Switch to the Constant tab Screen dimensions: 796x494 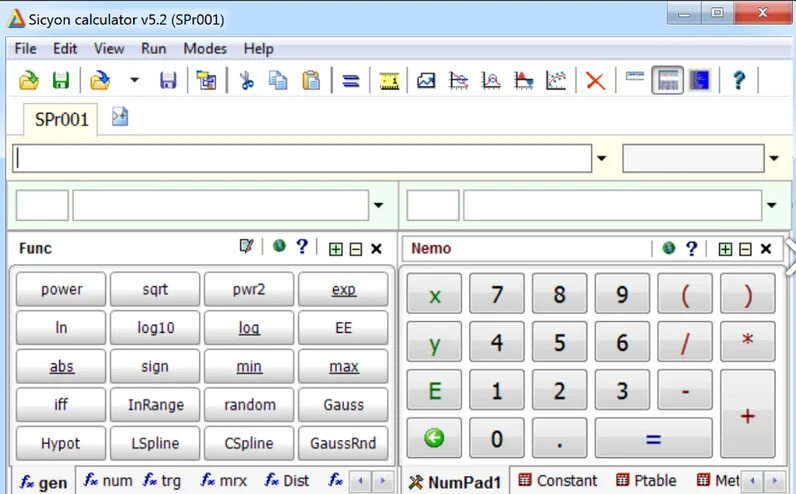(557, 480)
